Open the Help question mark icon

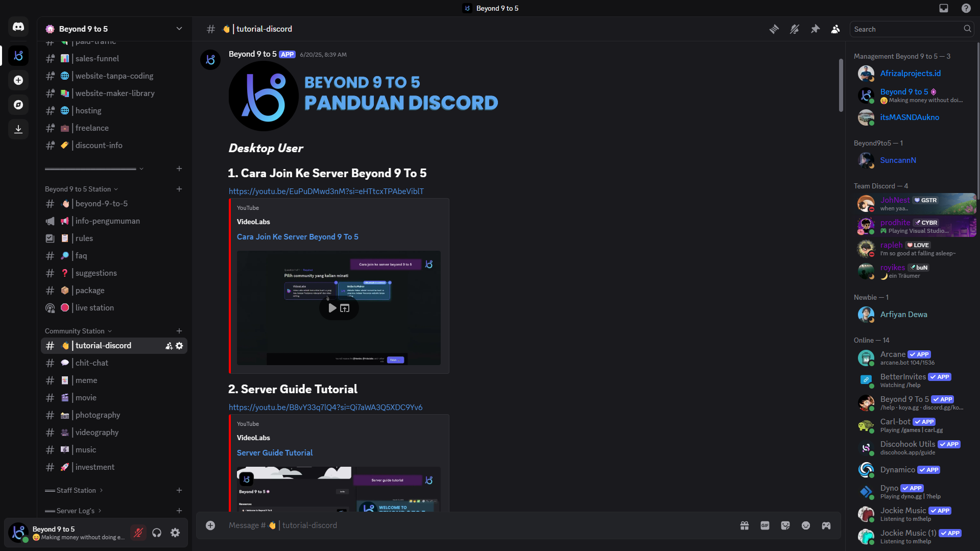click(x=966, y=8)
